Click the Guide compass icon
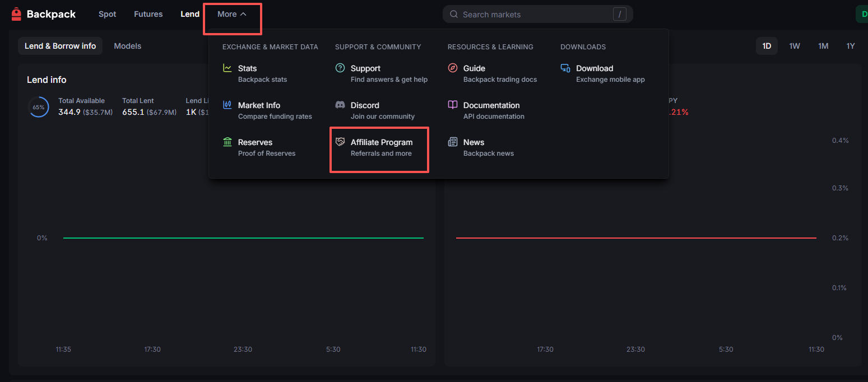 point(453,68)
